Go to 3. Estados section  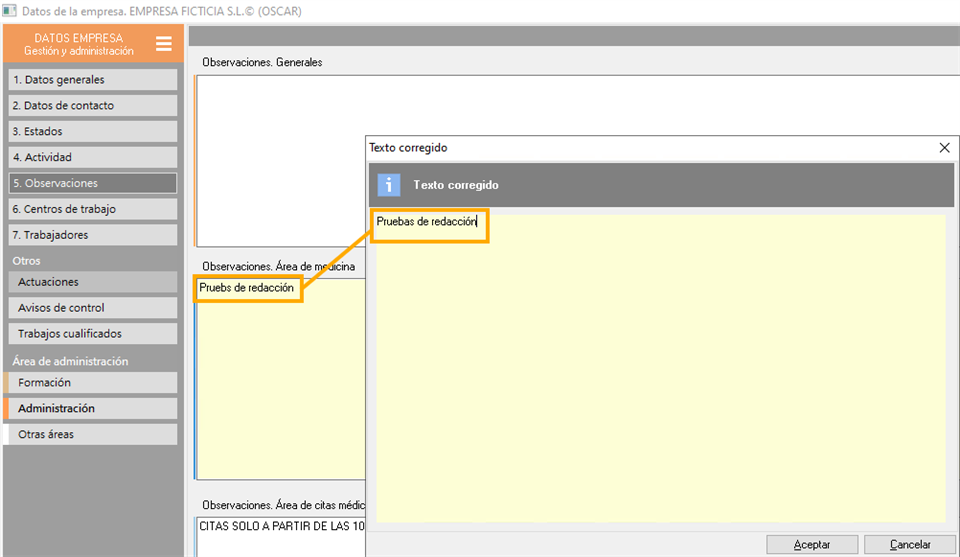point(93,131)
